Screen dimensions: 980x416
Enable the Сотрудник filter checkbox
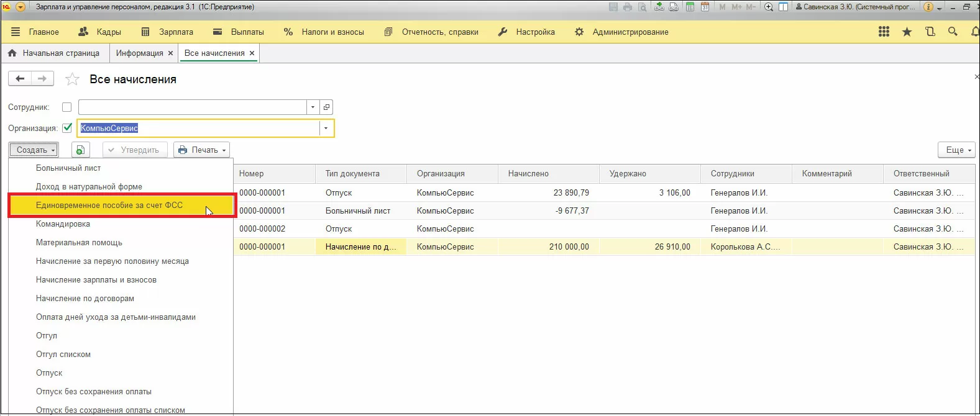(67, 107)
